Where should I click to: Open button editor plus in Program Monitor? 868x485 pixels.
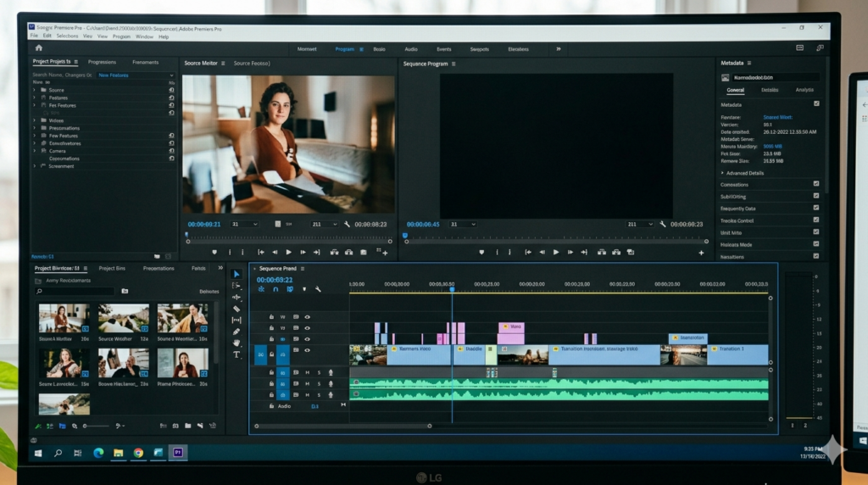click(701, 253)
